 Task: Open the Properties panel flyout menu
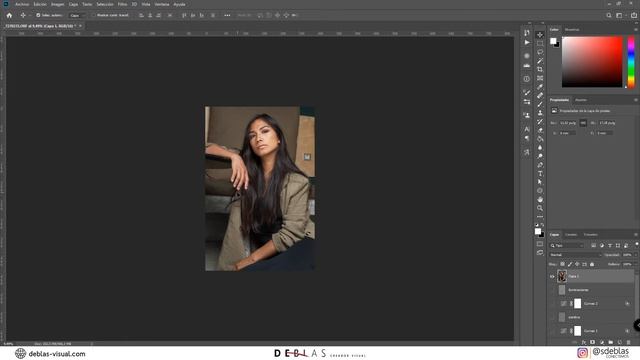(x=636, y=100)
